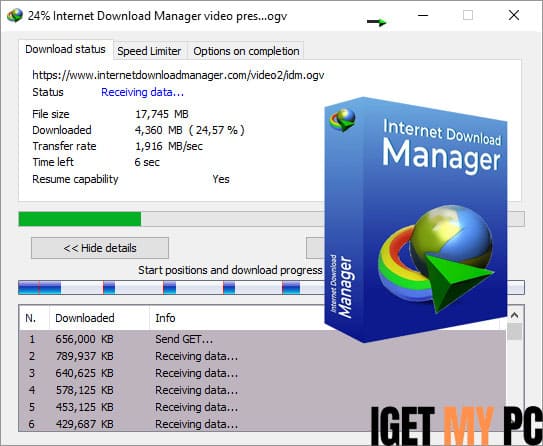Click the Internet Download Manager box image
Screen dimensions: 543x446
click(416, 220)
